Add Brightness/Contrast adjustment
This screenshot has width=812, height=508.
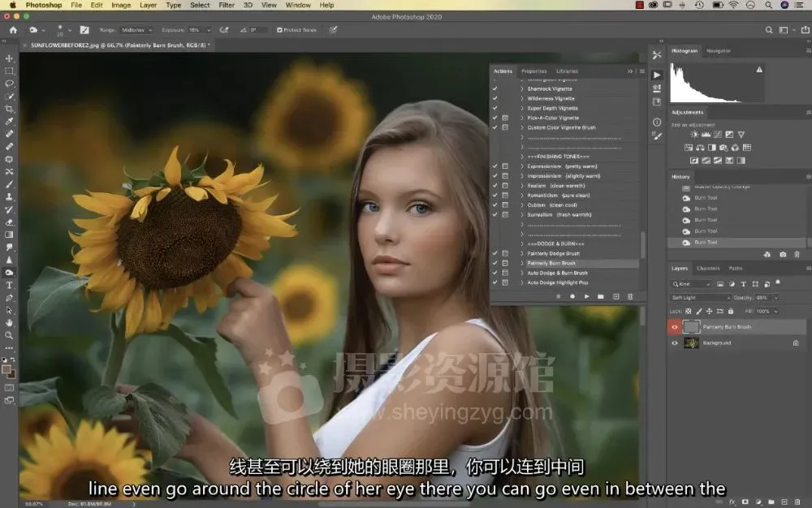coord(694,135)
